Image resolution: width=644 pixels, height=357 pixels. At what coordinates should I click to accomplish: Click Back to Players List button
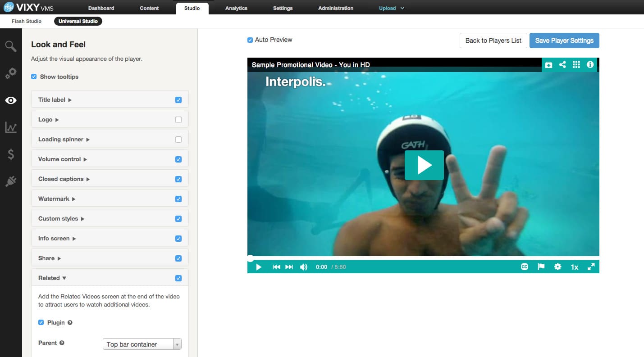pos(493,41)
